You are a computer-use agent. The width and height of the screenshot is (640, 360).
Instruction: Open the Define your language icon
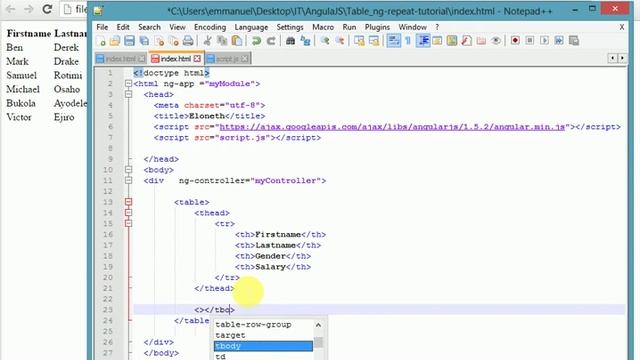click(438, 41)
